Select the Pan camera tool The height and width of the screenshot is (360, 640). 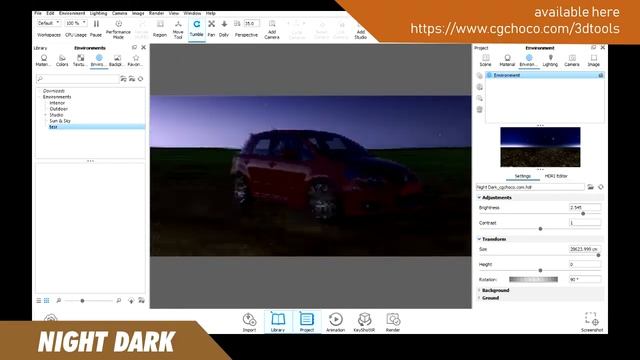pos(211,29)
